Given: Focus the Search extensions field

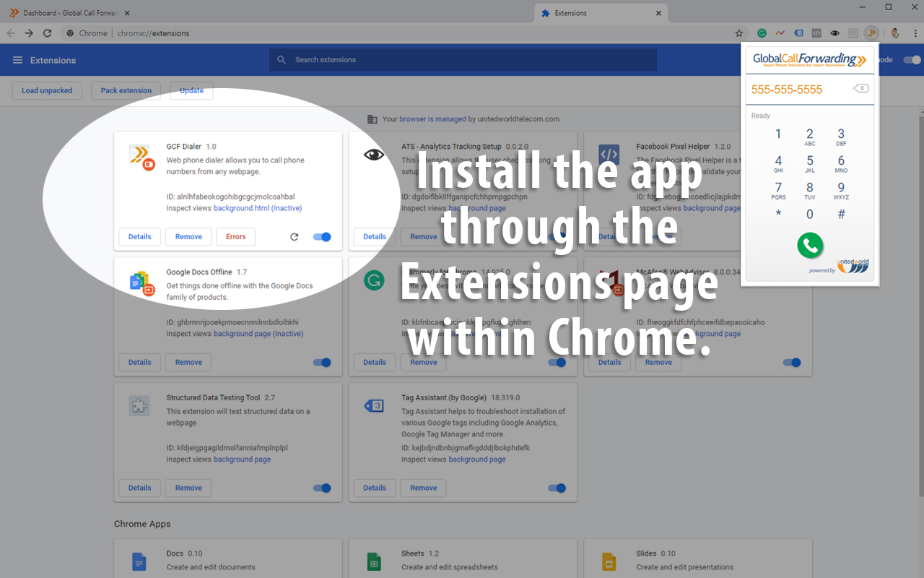Looking at the screenshot, I should [463, 60].
